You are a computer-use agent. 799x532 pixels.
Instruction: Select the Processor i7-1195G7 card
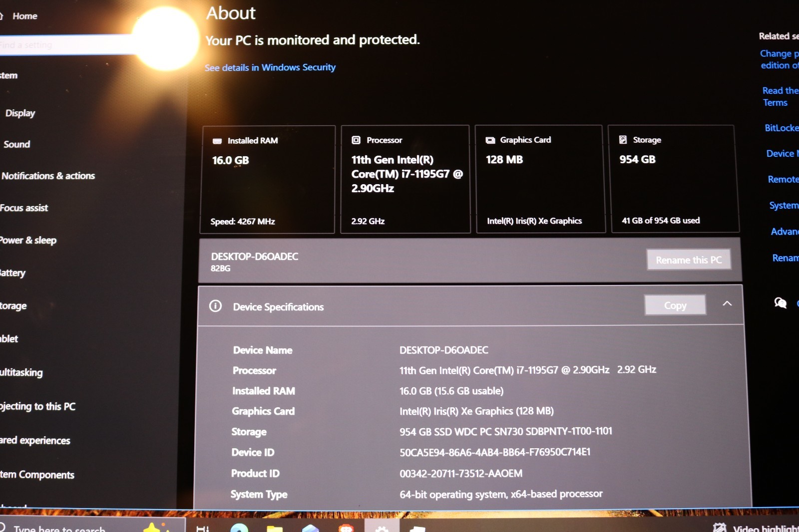coord(405,179)
